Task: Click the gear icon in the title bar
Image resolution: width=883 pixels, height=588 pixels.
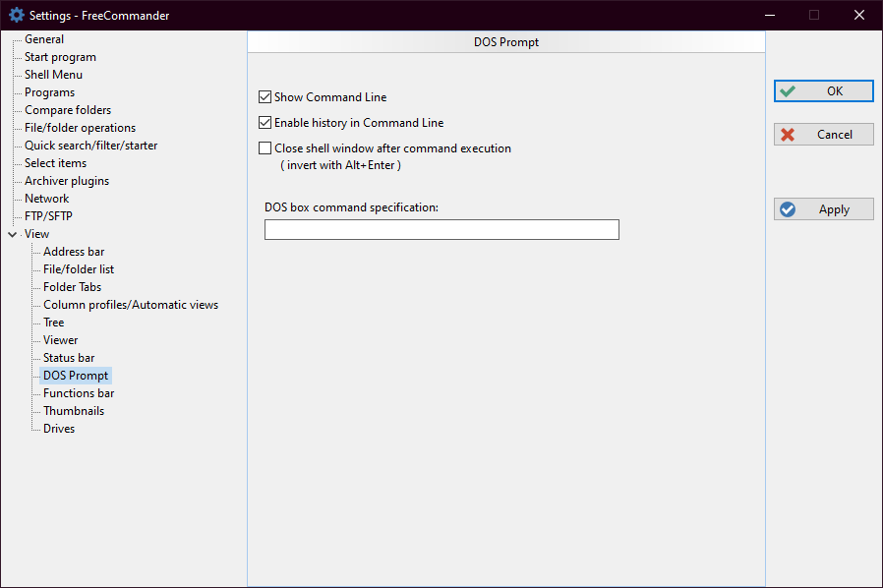Action: (16, 15)
